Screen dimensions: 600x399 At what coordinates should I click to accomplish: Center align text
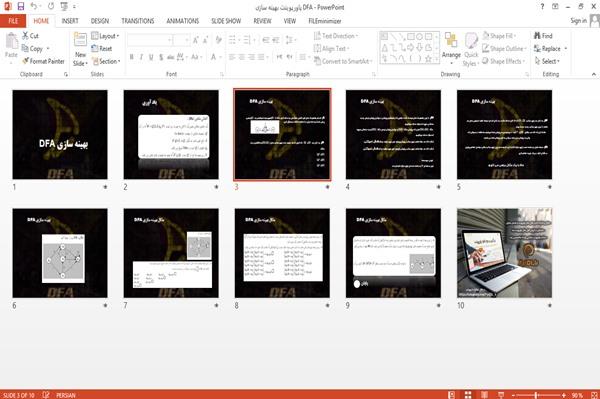pyautogui.click(x=242, y=57)
